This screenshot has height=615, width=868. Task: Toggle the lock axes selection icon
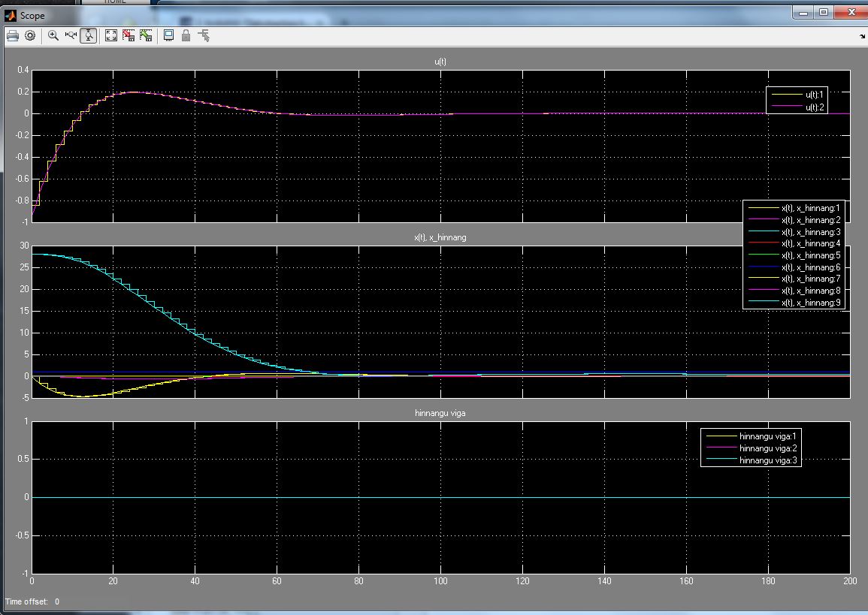click(x=186, y=36)
